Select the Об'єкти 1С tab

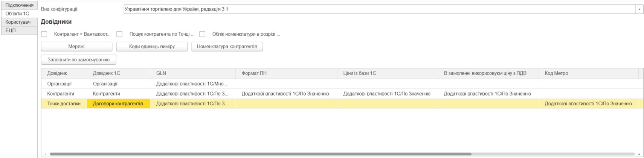coord(19,14)
